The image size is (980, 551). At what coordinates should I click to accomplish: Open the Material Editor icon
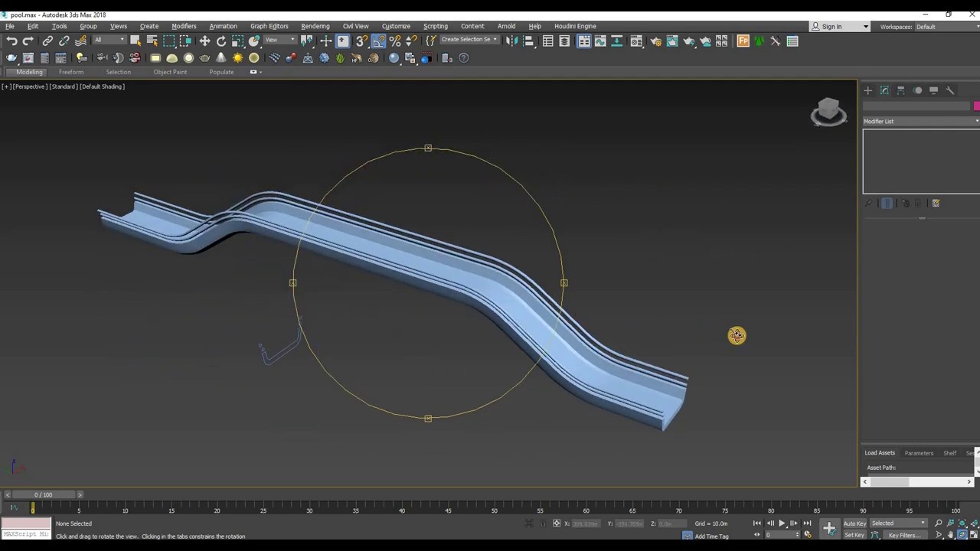coord(636,41)
